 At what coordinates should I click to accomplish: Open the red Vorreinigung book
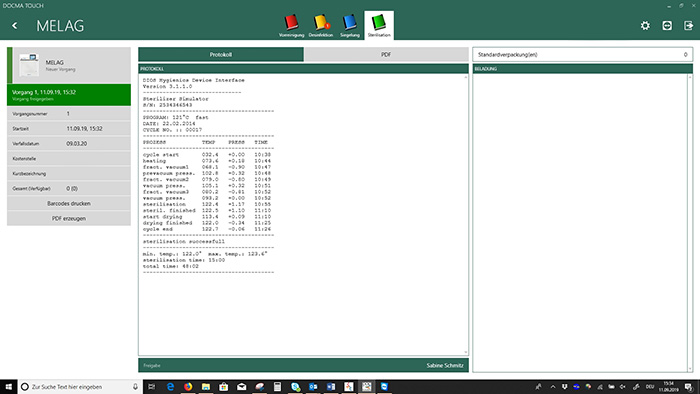coord(292,25)
